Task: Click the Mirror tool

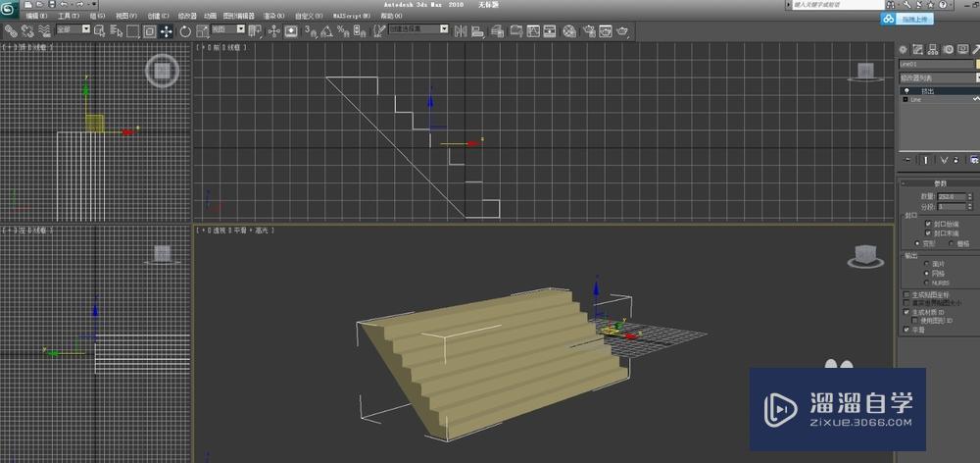Action: [x=462, y=30]
